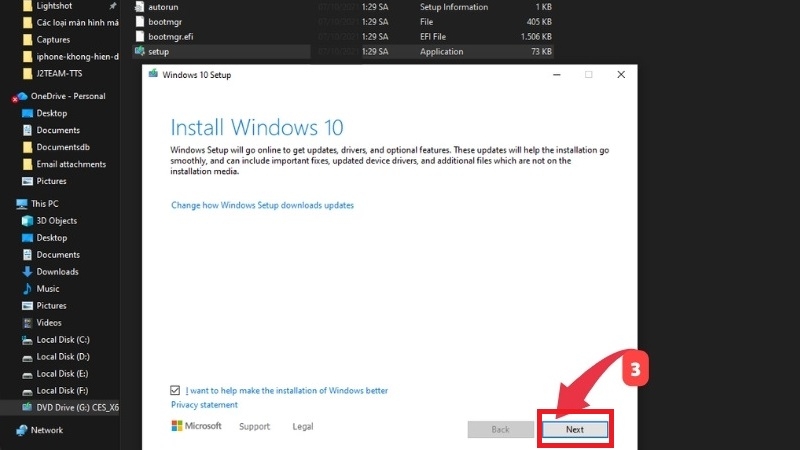Viewport: 800px width, 450px height.
Task: Click the Music note icon in sidebar
Action: pyautogui.click(x=27, y=289)
